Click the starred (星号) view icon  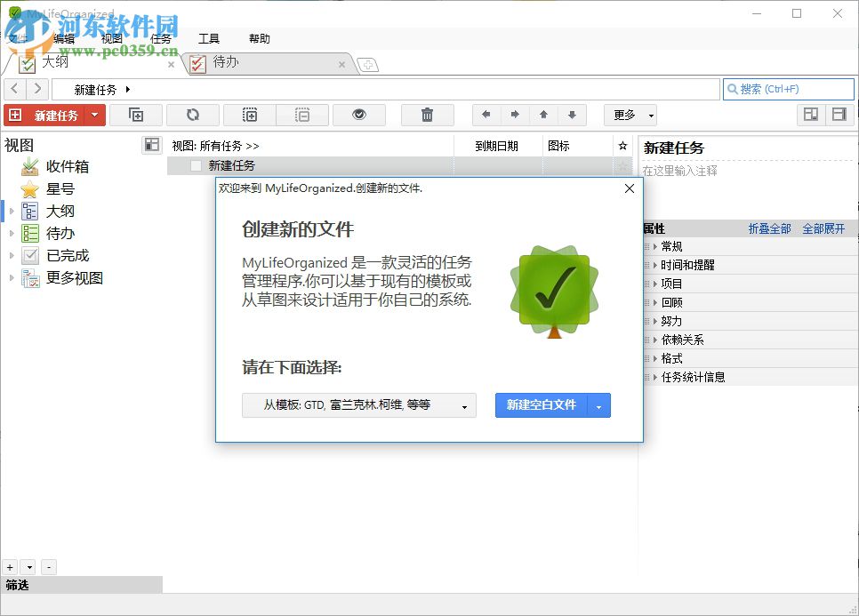pos(31,188)
